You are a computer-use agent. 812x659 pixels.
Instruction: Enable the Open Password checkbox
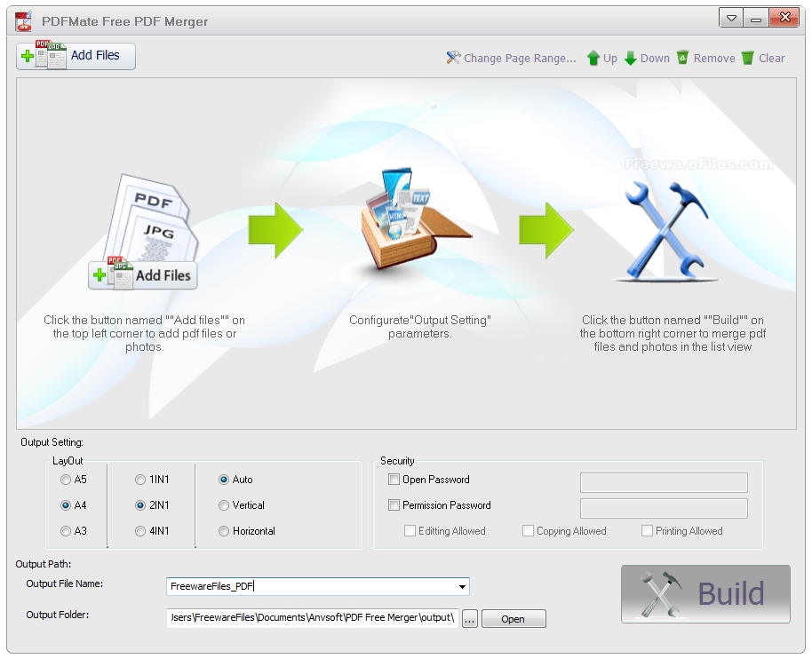click(394, 480)
